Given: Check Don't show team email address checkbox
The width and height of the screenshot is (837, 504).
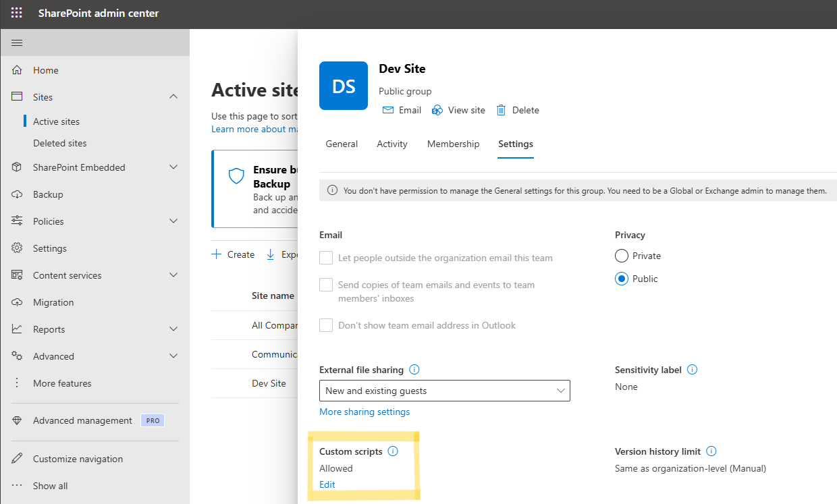Looking at the screenshot, I should tap(326, 325).
